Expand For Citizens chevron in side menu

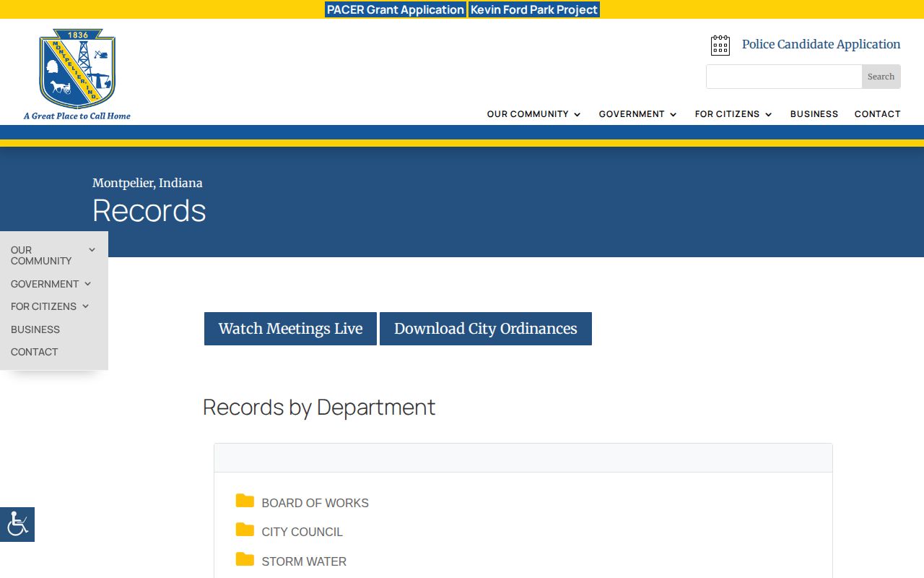(85, 306)
